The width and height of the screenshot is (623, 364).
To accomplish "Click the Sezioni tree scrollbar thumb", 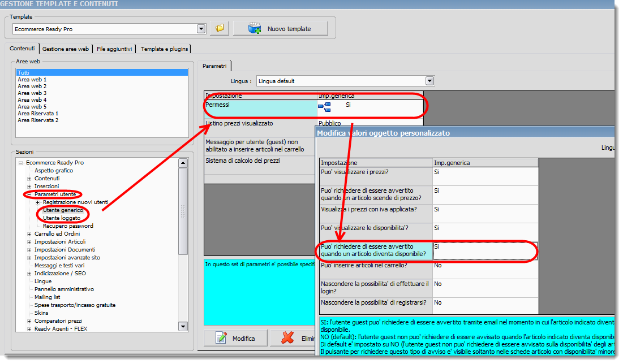I will coord(183,211).
